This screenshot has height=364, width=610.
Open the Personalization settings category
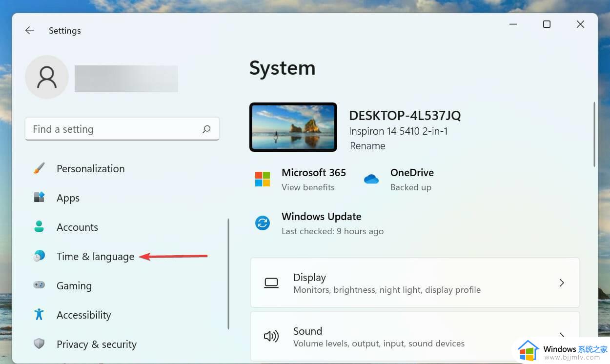[x=90, y=168]
